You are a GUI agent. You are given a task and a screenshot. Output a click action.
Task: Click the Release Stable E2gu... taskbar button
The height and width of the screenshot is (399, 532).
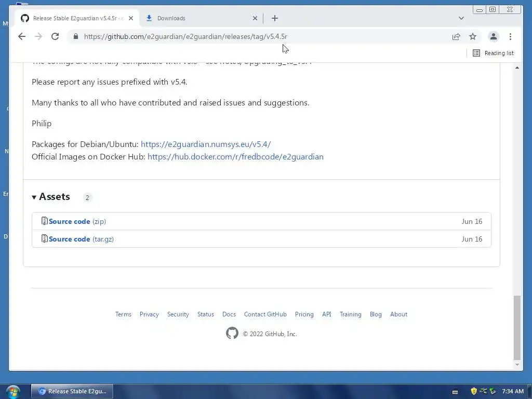click(x=72, y=392)
